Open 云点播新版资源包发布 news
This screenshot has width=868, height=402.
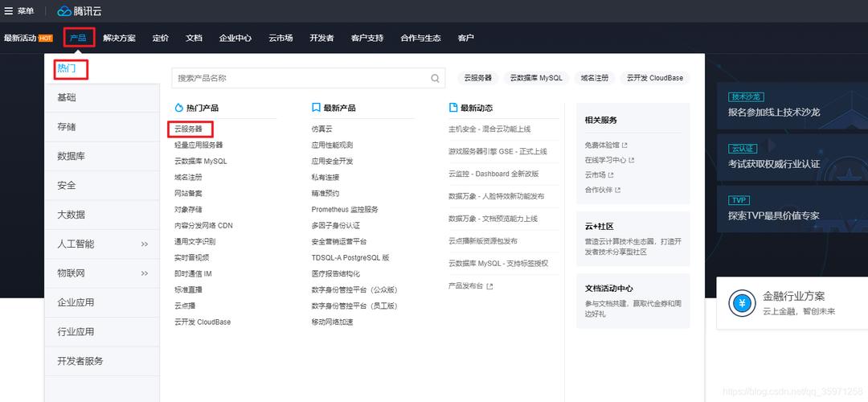tap(483, 241)
